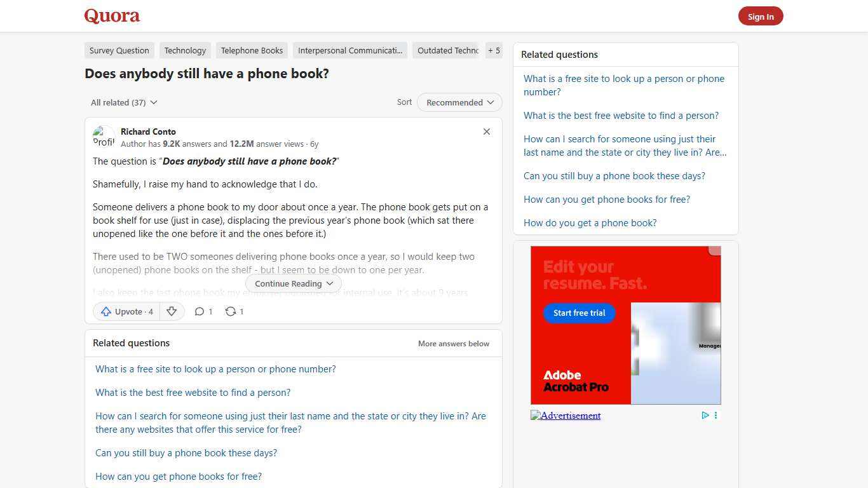Show the 5 hidden topics via +5
The height and width of the screenshot is (488, 868).
coord(494,50)
